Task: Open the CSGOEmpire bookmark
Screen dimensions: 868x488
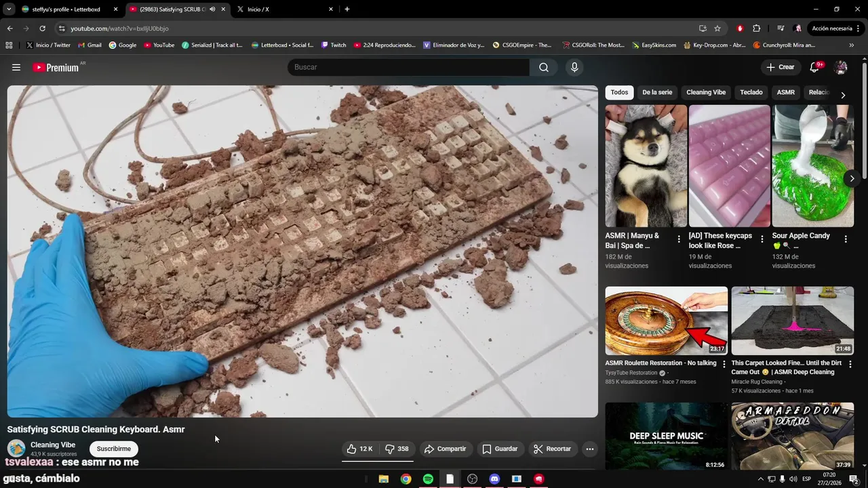Action: point(522,45)
